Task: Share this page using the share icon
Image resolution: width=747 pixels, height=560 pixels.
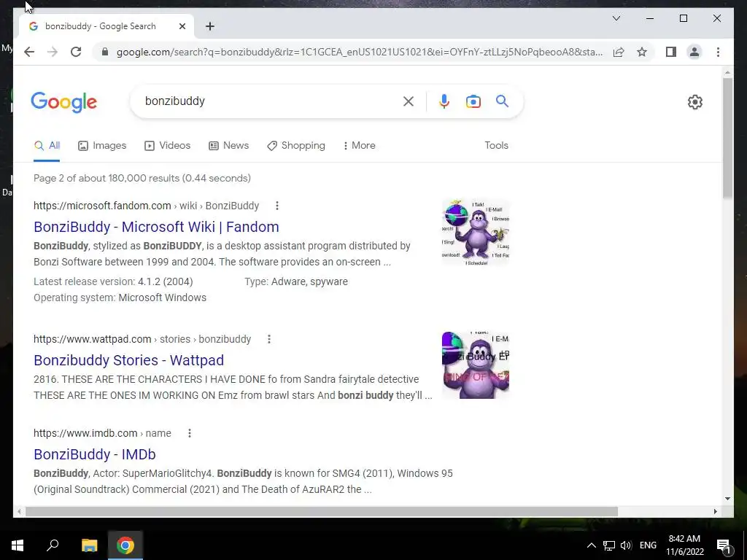Action: point(619,52)
